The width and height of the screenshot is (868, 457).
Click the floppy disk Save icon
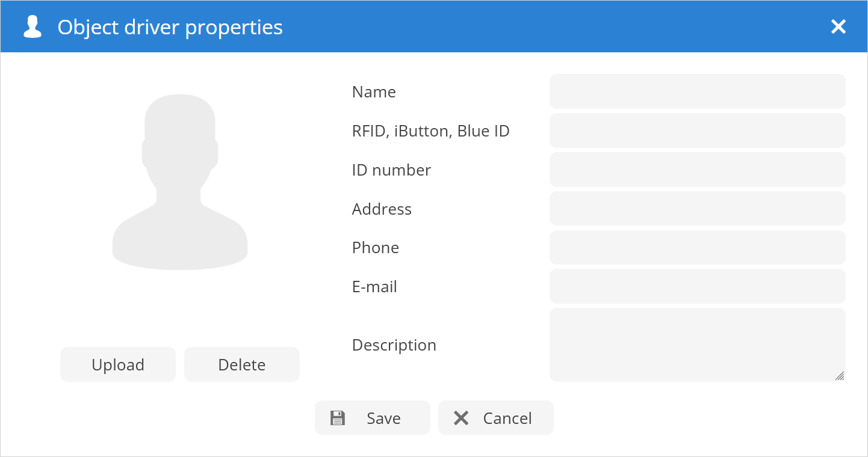coord(338,418)
